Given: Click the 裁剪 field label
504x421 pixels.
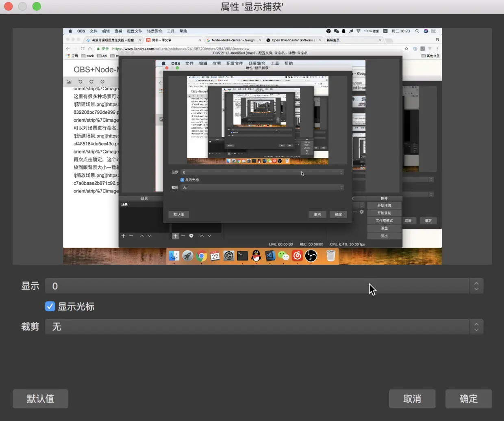Looking at the screenshot, I should click(30, 327).
